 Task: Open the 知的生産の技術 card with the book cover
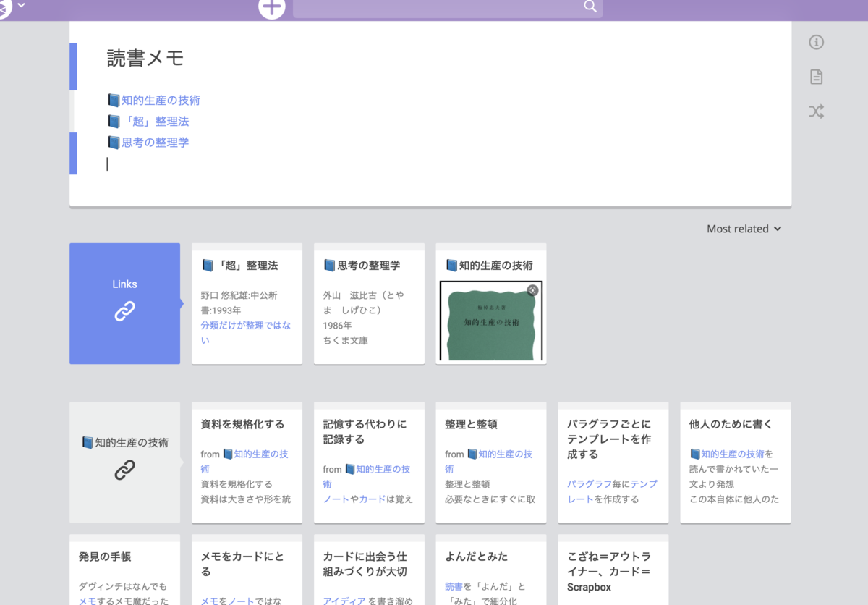pos(491,303)
